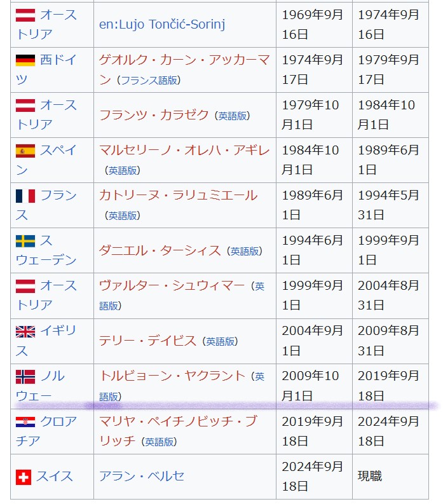Click the Norway flag icon
Viewport: 443px width, 504px height.
(25, 377)
